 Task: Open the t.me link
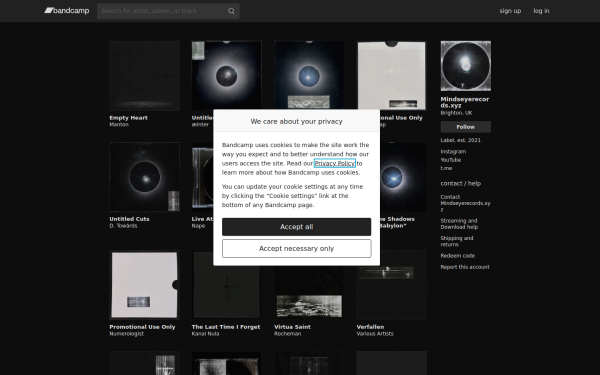coord(446,168)
